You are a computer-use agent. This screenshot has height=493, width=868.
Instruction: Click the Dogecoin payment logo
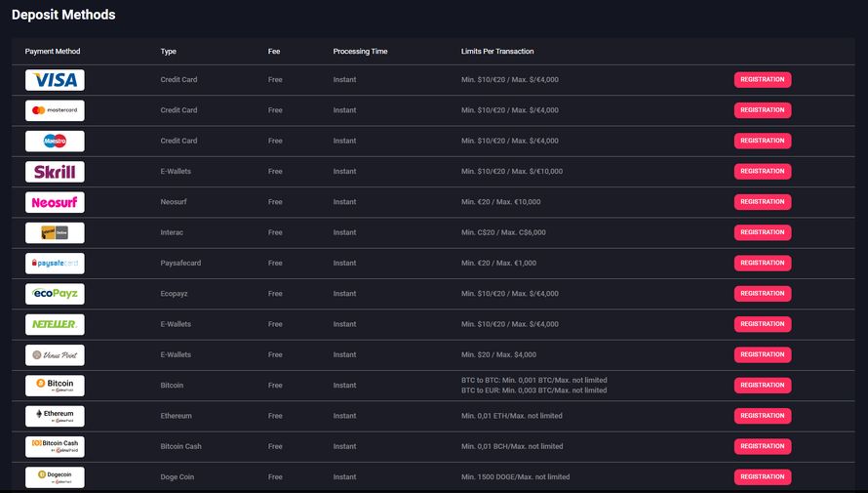pyautogui.click(x=55, y=477)
